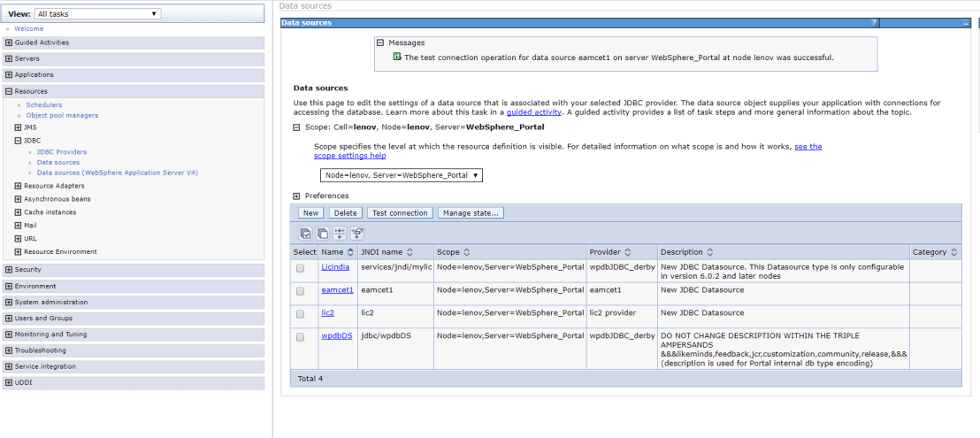This screenshot has width=980, height=438.
Task: Click the Clear filter value icon
Action: tap(357, 234)
